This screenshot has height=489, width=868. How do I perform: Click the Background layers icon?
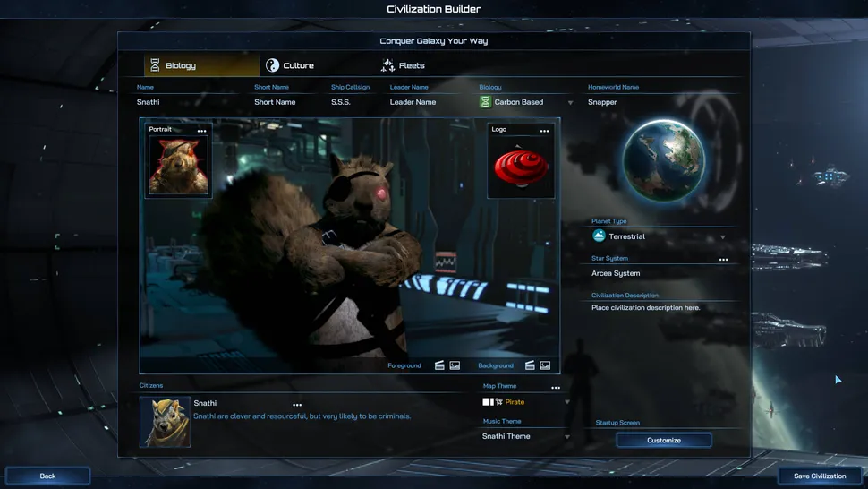[x=530, y=365]
